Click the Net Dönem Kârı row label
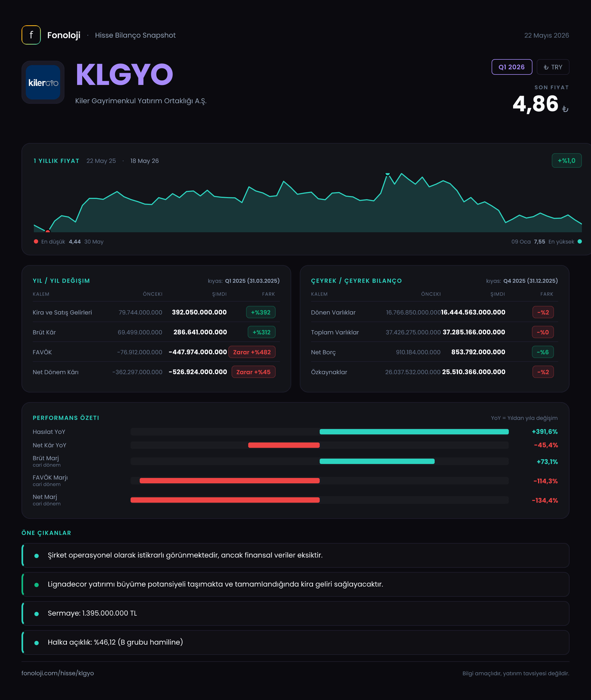Viewport: 591px width, 700px height. pos(56,372)
